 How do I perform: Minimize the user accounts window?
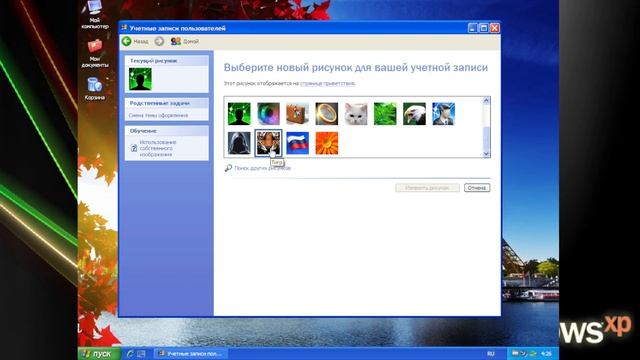[472, 28]
